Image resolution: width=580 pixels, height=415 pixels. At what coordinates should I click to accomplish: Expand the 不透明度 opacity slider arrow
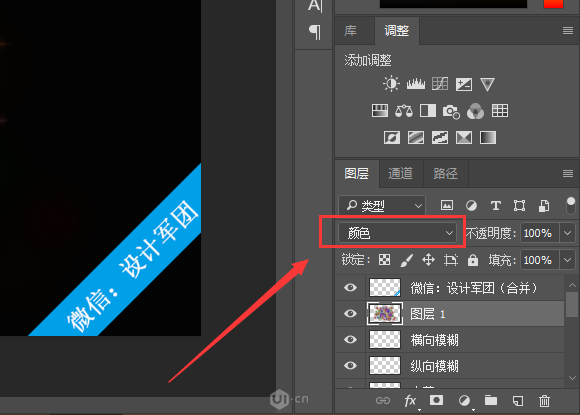click(567, 233)
